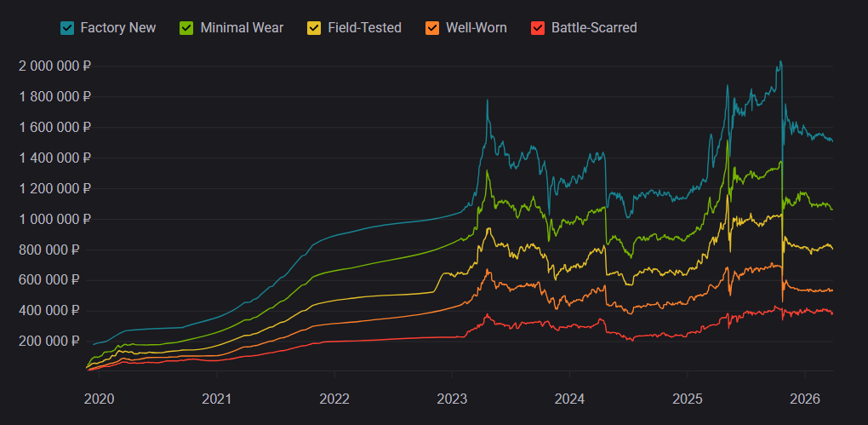Hide Battle-Scarred via its red checkbox
Viewport: 868px width, 425px height.
click(538, 28)
